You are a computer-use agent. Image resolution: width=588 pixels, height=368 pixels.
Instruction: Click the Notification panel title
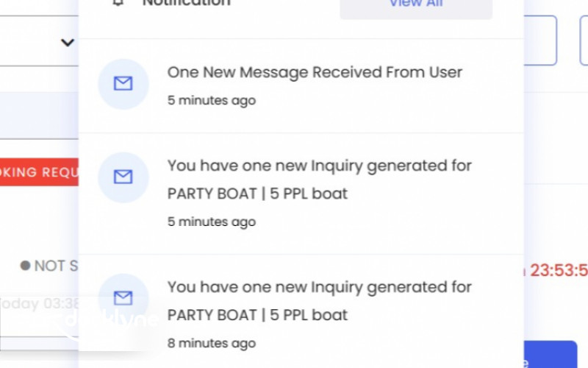pos(186,3)
